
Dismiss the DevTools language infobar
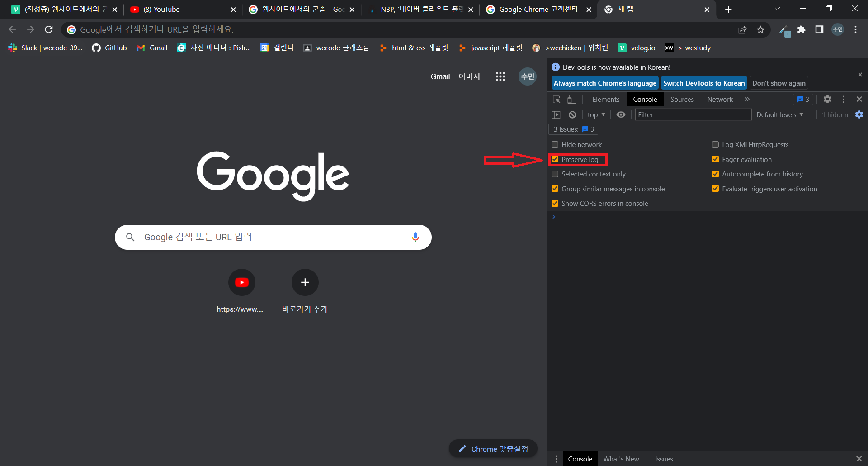click(x=860, y=75)
